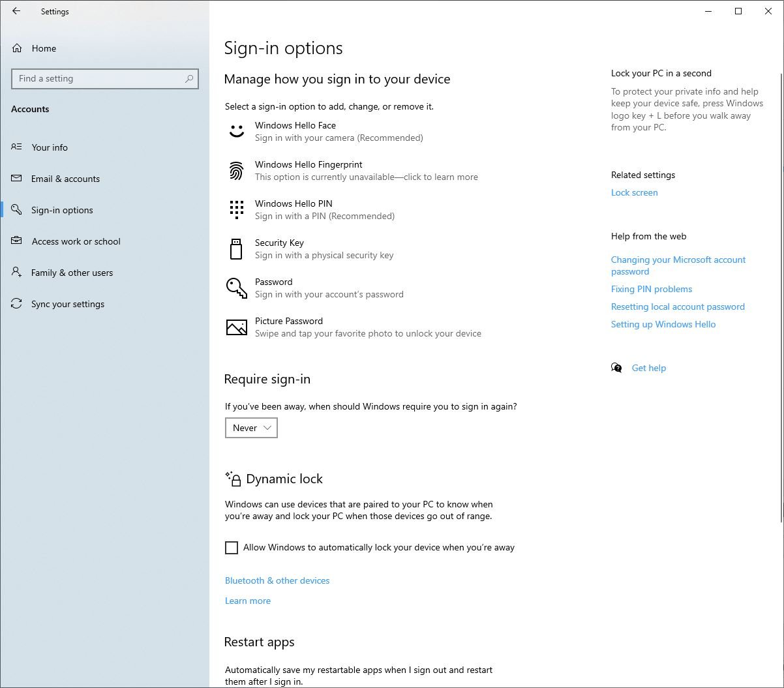
Task: Open Email & accounts settings page
Action: [x=104, y=179]
